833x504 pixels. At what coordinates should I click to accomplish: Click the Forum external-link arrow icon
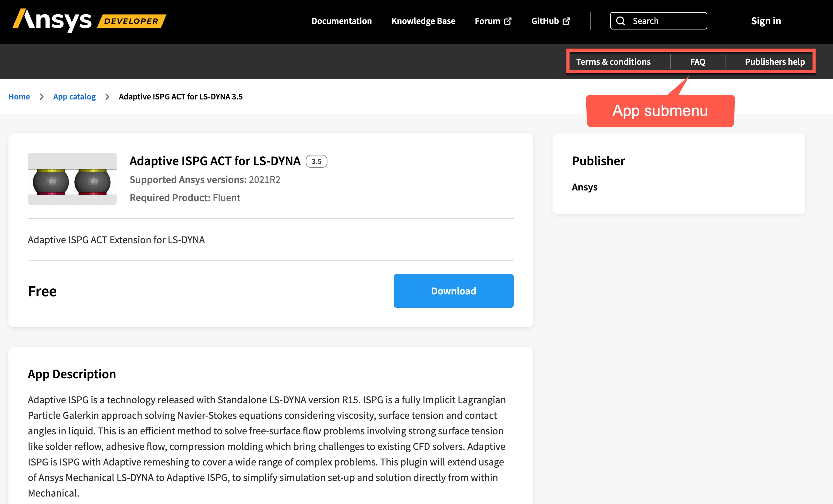pyautogui.click(x=508, y=21)
